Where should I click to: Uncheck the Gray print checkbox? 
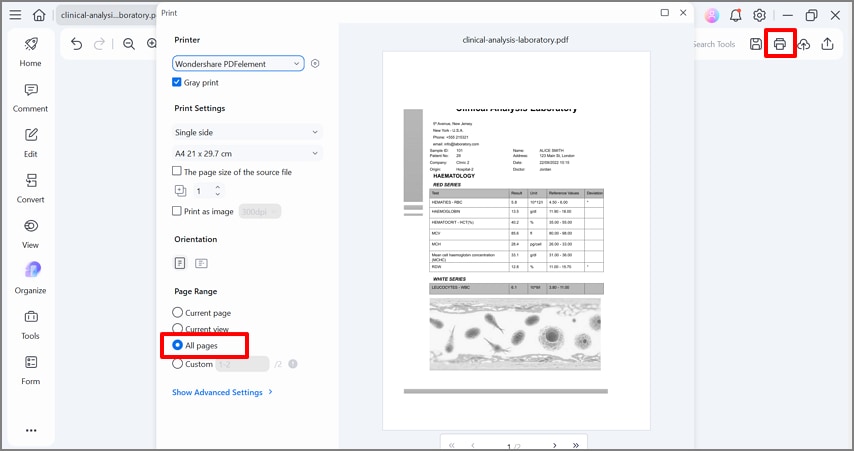(176, 82)
